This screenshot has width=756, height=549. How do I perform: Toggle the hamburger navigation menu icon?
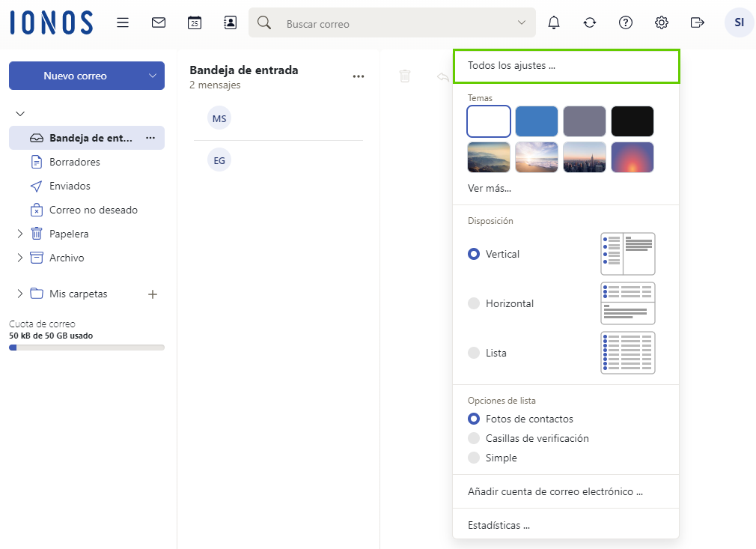point(123,22)
